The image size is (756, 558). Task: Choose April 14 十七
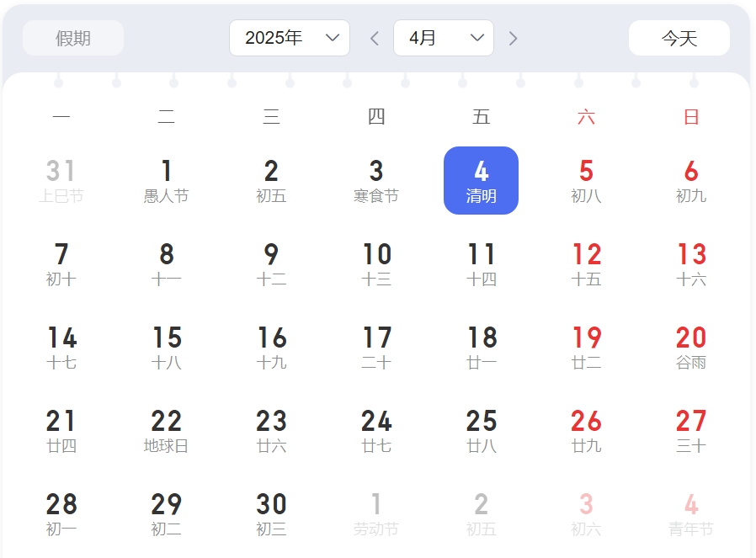pyautogui.click(x=61, y=348)
